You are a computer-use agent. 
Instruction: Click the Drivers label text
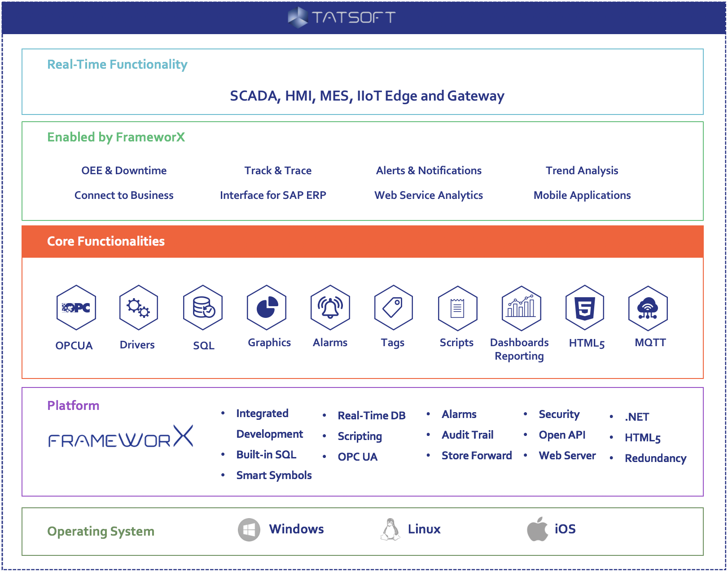click(137, 345)
